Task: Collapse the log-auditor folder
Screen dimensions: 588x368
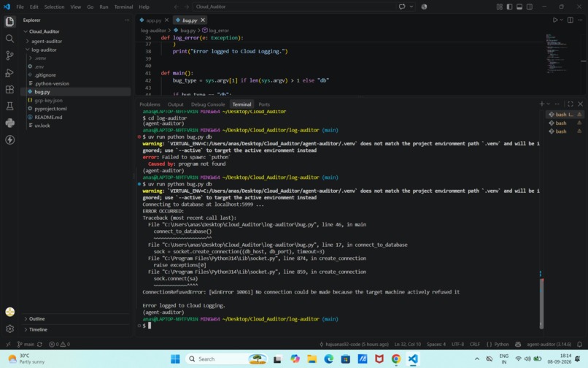Action: [28, 50]
